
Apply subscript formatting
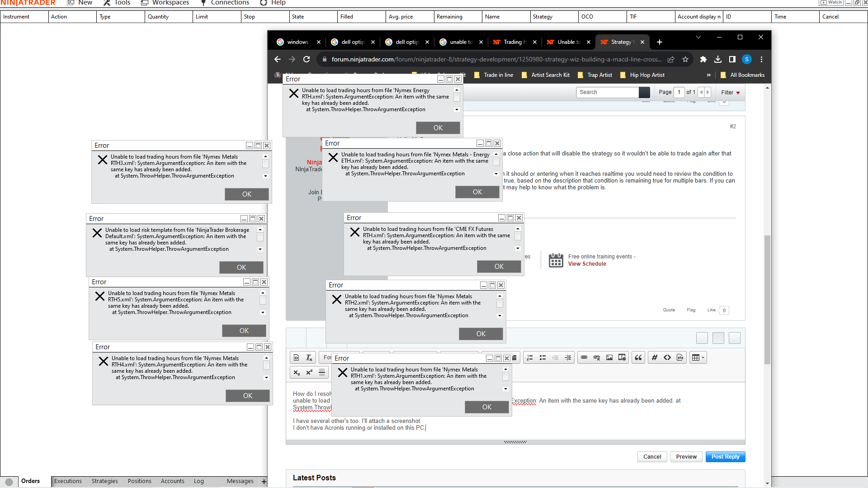pos(297,372)
